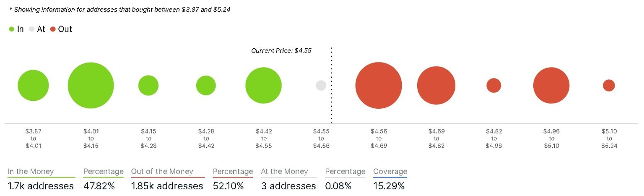Viewport: 644px width, 196px height.
Task: Click the green $4.42 to $4.55 bubble
Action: pos(263,86)
